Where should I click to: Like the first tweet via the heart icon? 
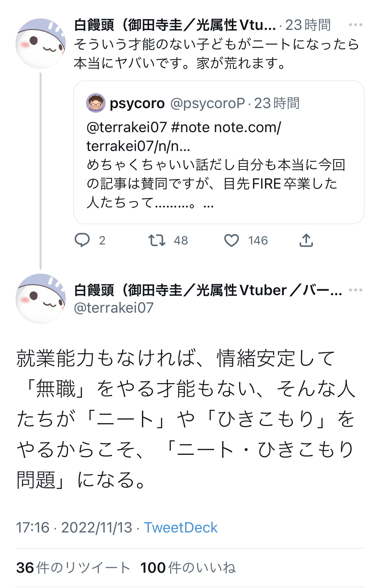pos(232,241)
